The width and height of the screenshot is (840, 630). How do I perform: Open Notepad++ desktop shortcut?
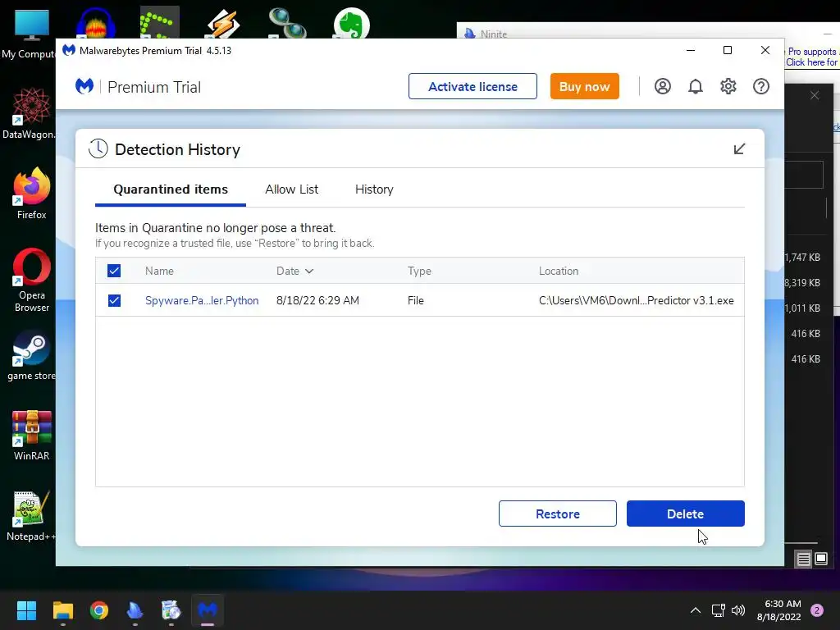click(x=31, y=516)
